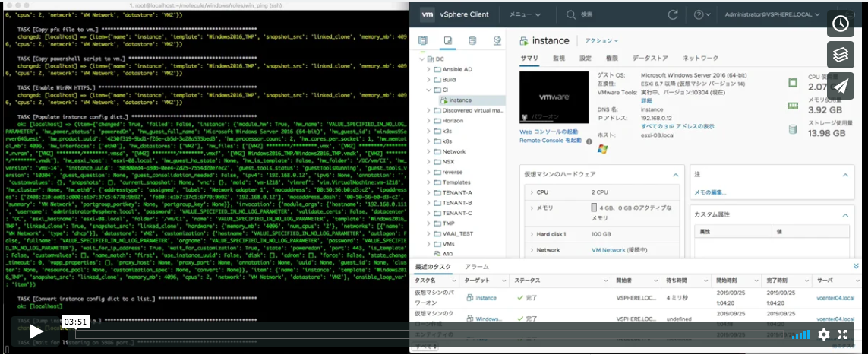Viewport: 868px width, 355px height.
Task: Switch to Networking view icon
Action: click(497, 40)
